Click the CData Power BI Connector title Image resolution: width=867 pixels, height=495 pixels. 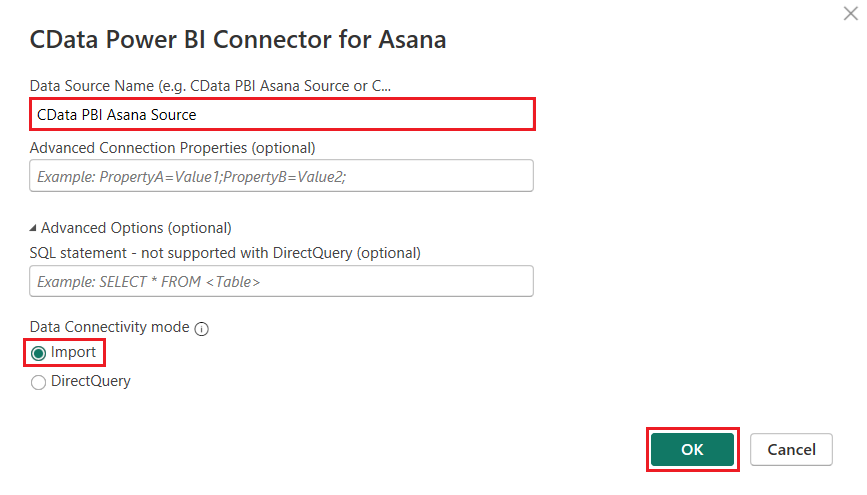(238, 40)
